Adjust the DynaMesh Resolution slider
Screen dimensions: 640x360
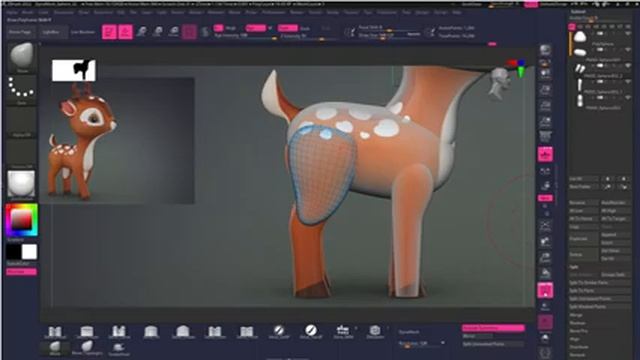pyautogui.click(x=421, y=344)
